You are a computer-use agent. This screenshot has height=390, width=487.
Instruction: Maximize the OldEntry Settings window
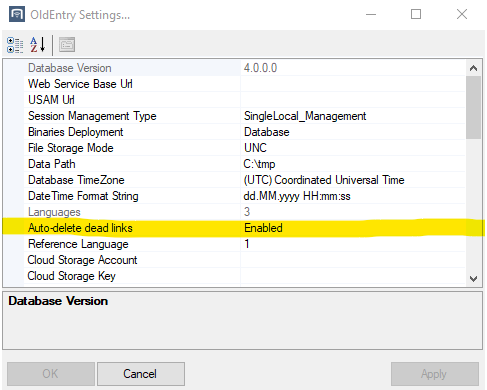[x=416, y=14]
